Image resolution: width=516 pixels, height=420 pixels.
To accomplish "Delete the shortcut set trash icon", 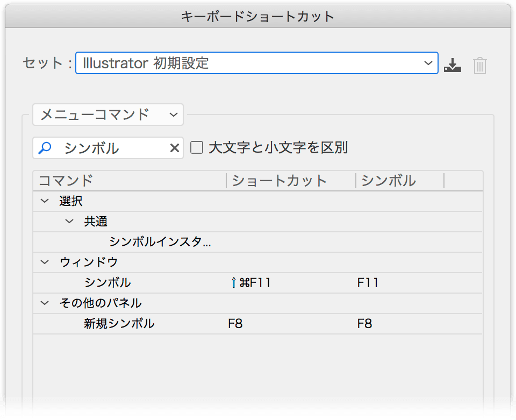I will (x=480, y=65).
